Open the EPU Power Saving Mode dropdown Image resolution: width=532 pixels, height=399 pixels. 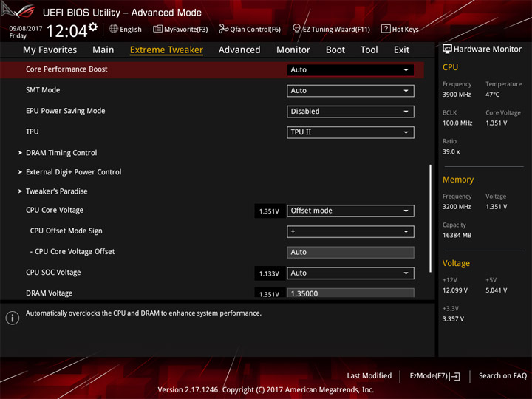coord(350,112)
